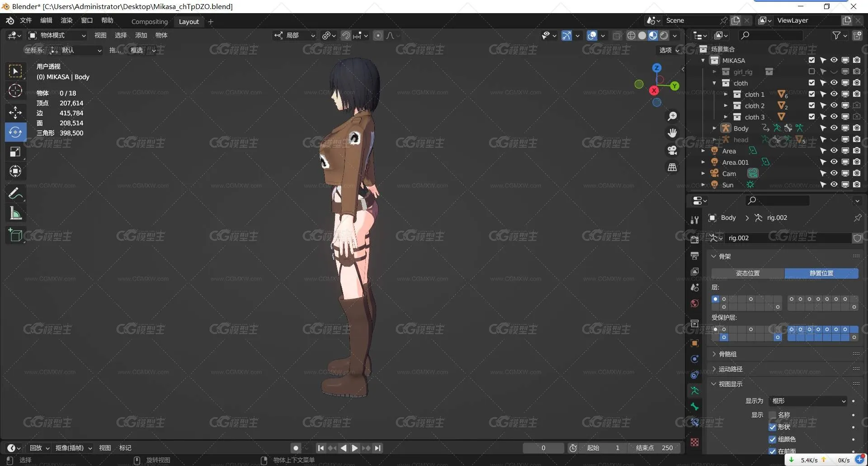Select the Add Cube tool

point(15,235)
